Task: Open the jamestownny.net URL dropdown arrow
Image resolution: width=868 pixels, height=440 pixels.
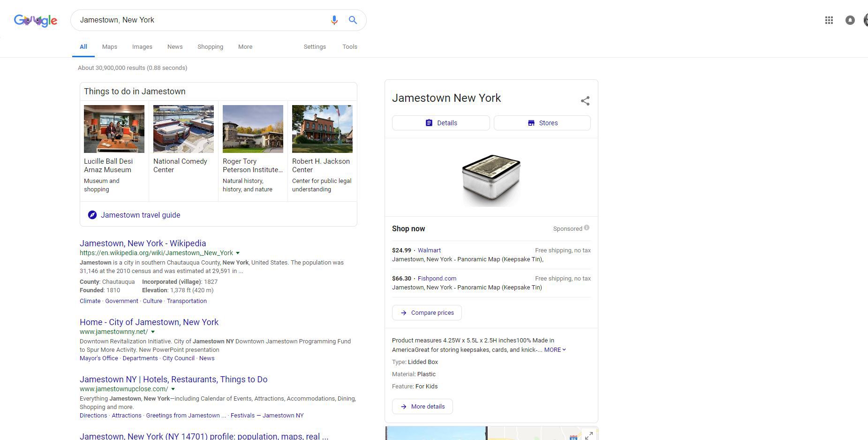Action: point(153,332)
